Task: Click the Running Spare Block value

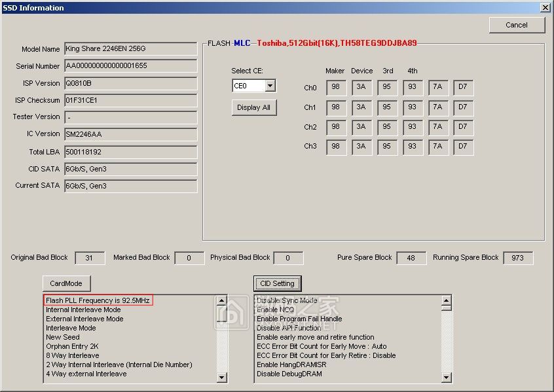Action: (x=517, y=258)
